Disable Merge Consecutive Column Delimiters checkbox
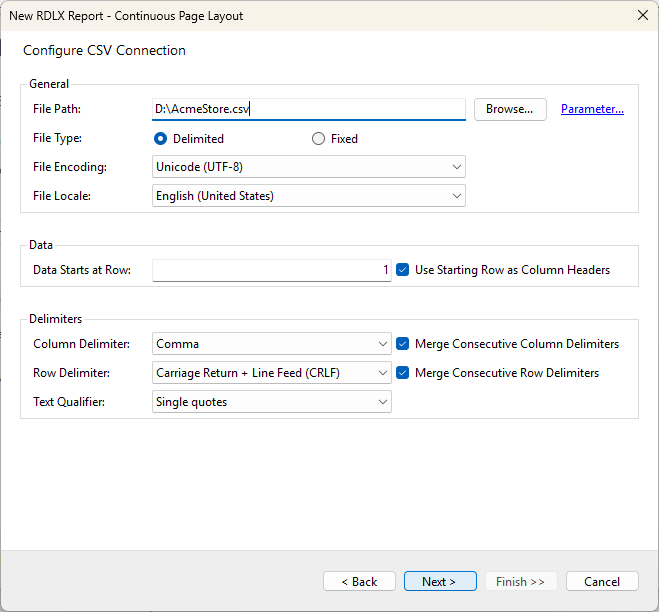 [403, 344]
